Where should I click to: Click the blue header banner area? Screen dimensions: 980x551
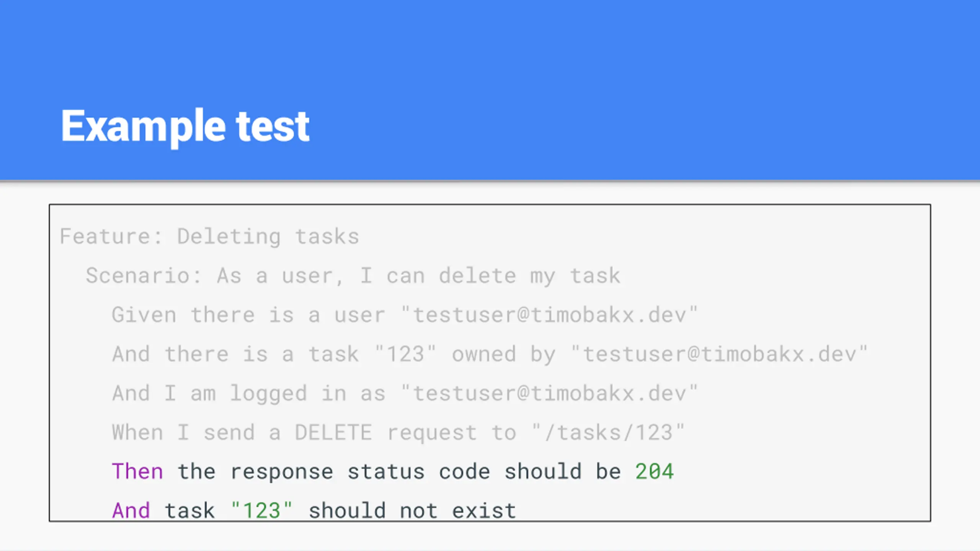coord(490,90)
